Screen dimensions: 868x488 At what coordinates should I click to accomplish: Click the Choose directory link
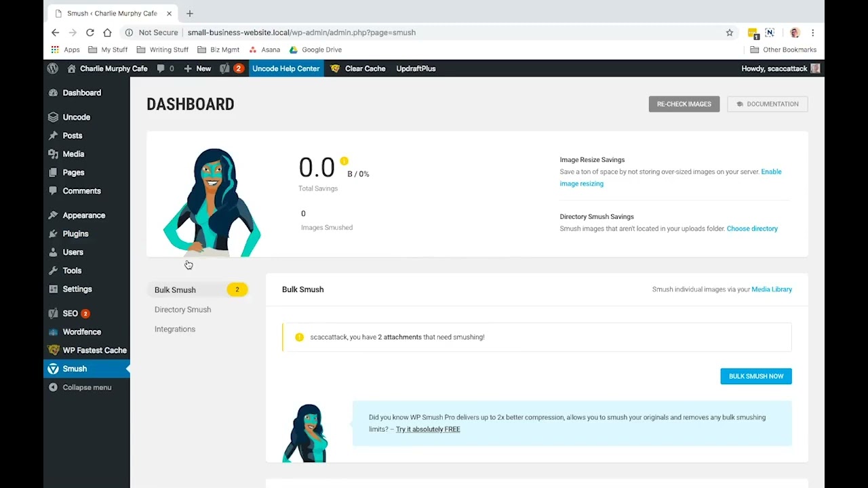pos(752,229)
